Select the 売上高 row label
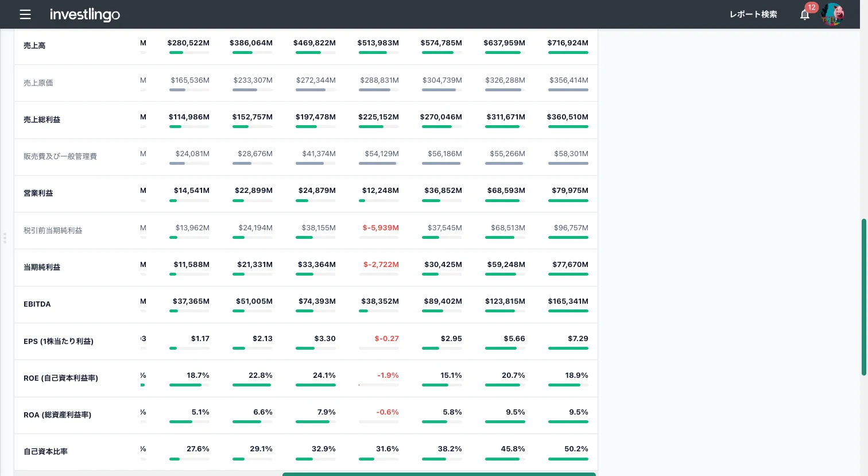This screenshot has height=476, width=868. click(34, 45)
